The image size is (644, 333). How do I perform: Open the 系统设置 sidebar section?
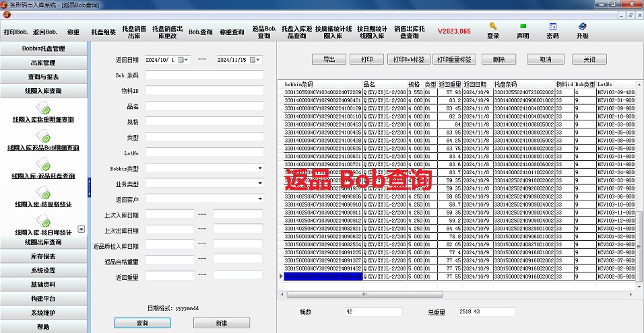[43, 270]
